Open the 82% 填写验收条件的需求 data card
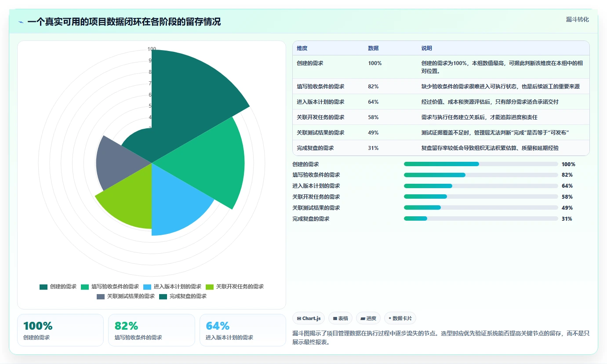 click(152, 330)
